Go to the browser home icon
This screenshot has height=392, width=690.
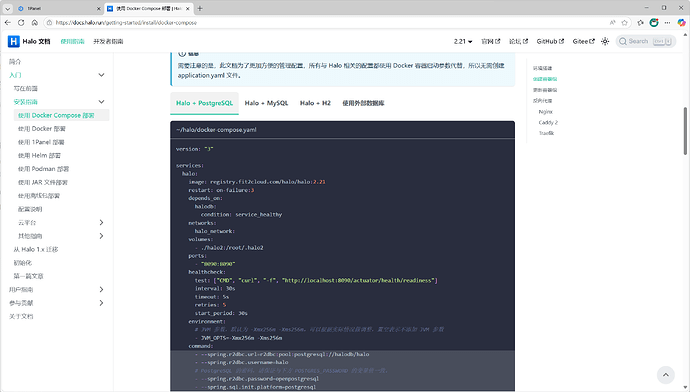(x=35, y=22)
